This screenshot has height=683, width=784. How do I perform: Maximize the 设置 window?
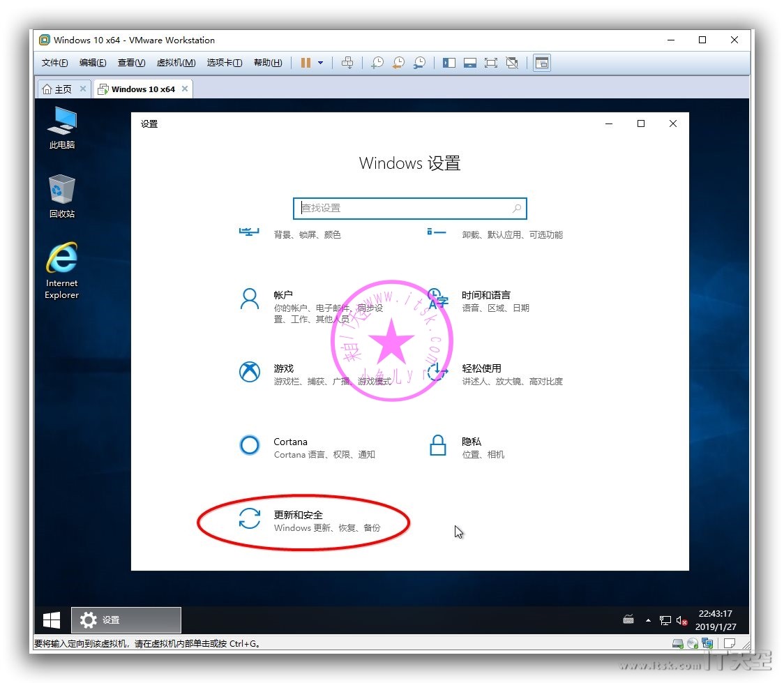tap(641, 123)
